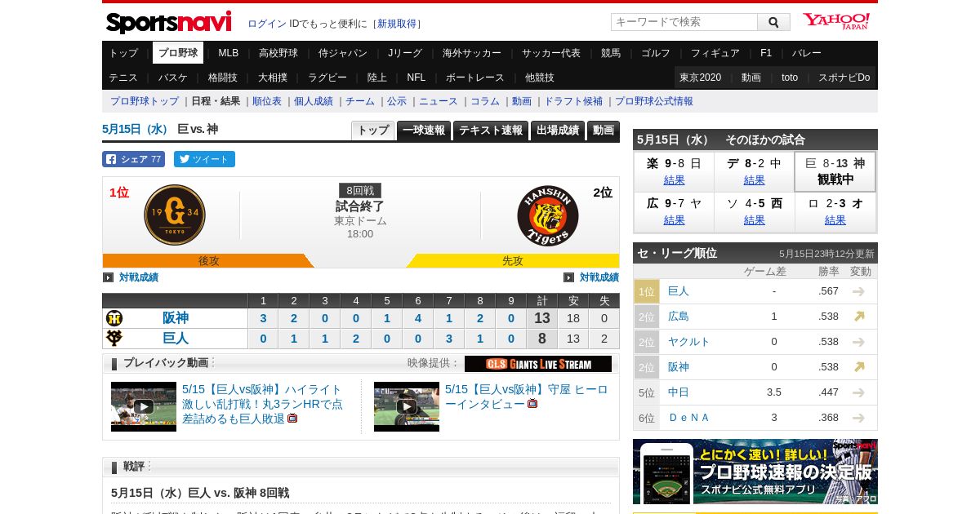This screenshot has height=514, width=980.
Task: Open the 阪神 team link in score table
Action: point(176,318)
